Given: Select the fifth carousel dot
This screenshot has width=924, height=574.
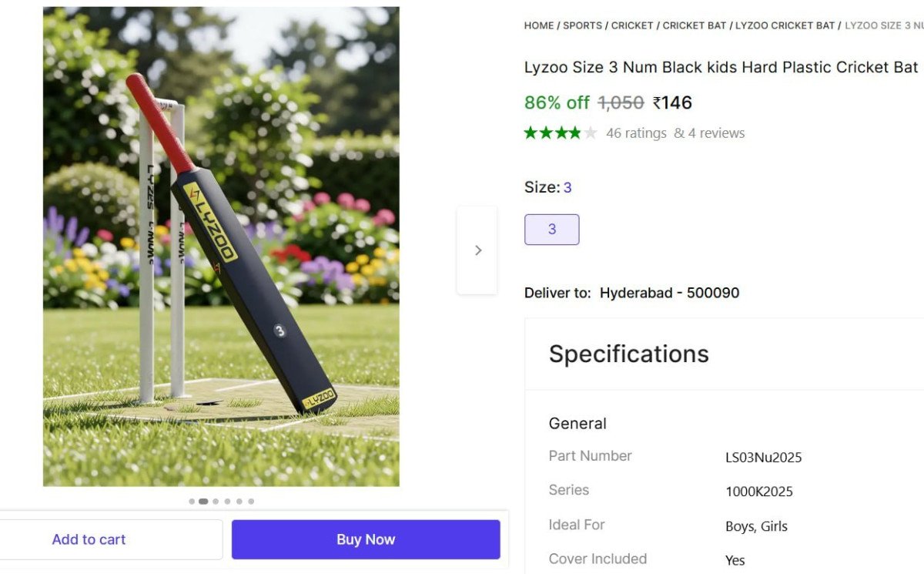Looking at the screenshot, I should click(239, 501).
